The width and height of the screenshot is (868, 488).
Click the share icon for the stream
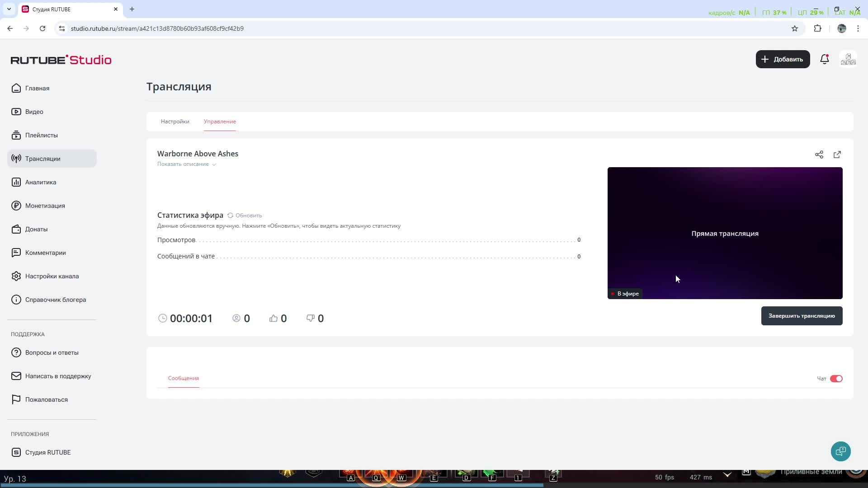819,155
